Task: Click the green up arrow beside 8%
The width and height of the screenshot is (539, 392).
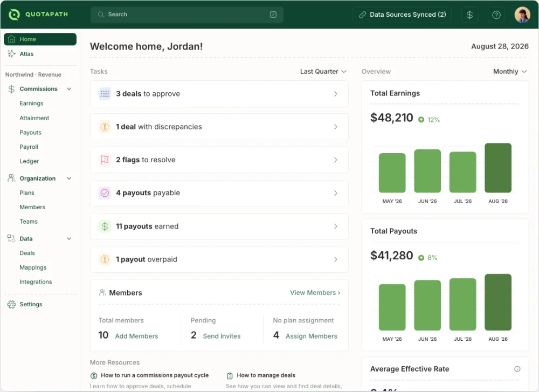Action: pos(421,258)
